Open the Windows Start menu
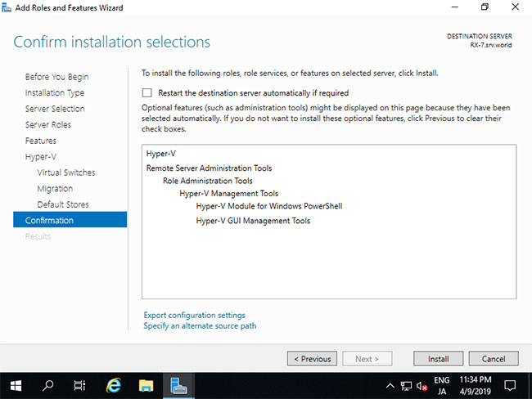Screen dimensions: 532x399 pyautogui.click(x=16, y=385)
